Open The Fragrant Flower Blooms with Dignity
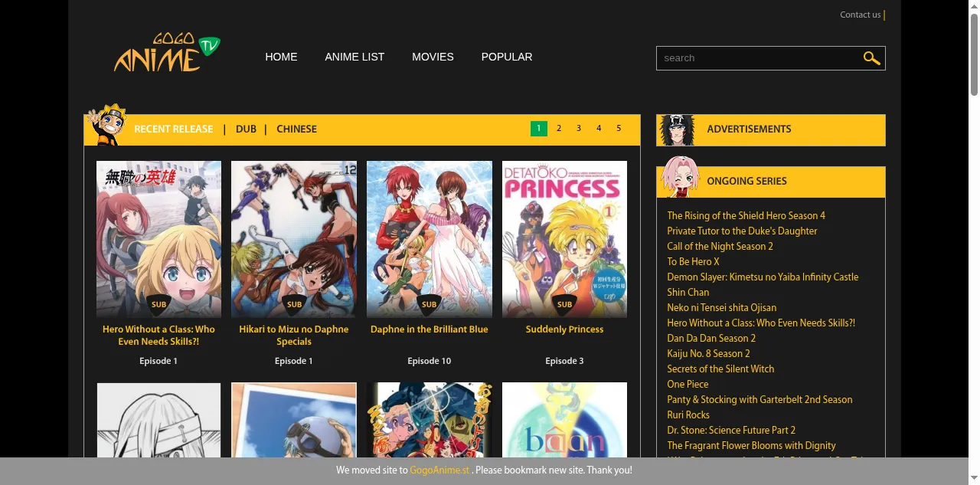The height and width of the screenshot is (485, 980). pos(751,446)
